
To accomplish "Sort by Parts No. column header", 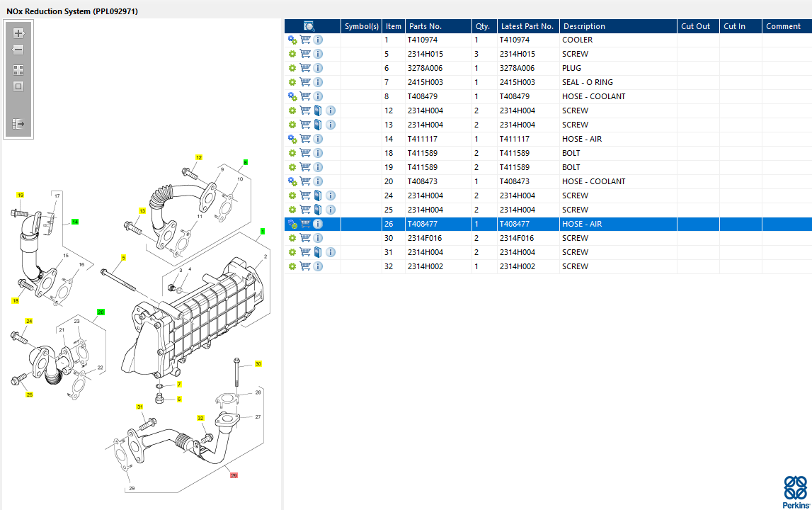I will point(438,26).
